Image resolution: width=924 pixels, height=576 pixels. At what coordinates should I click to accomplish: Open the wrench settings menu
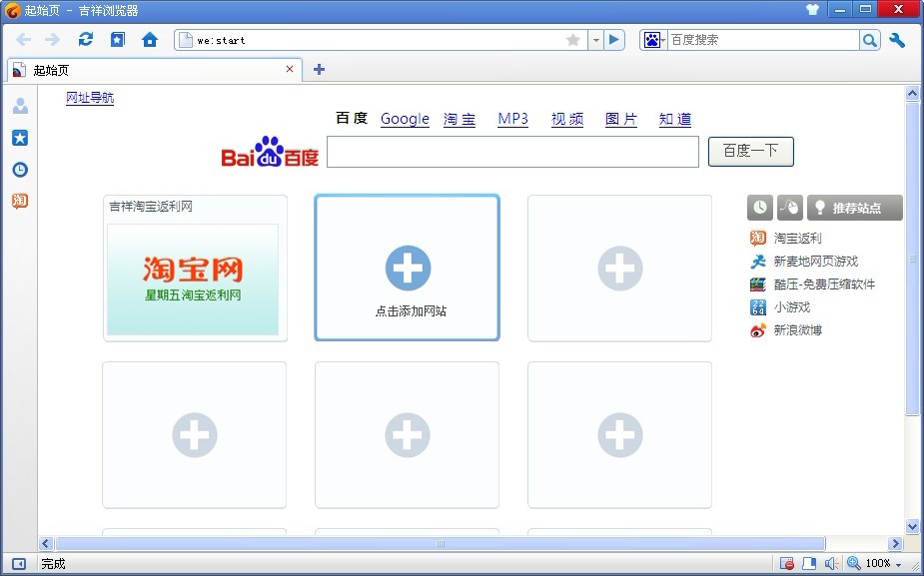897,40
